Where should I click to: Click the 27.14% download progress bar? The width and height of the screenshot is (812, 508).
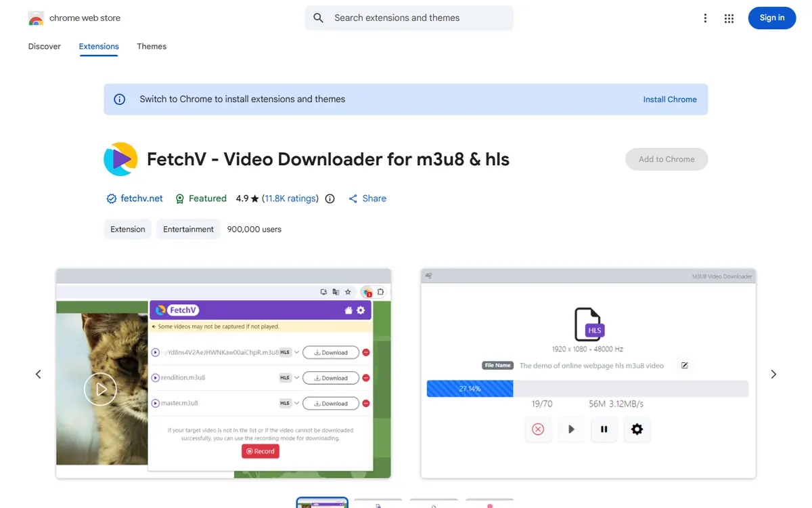587,389
